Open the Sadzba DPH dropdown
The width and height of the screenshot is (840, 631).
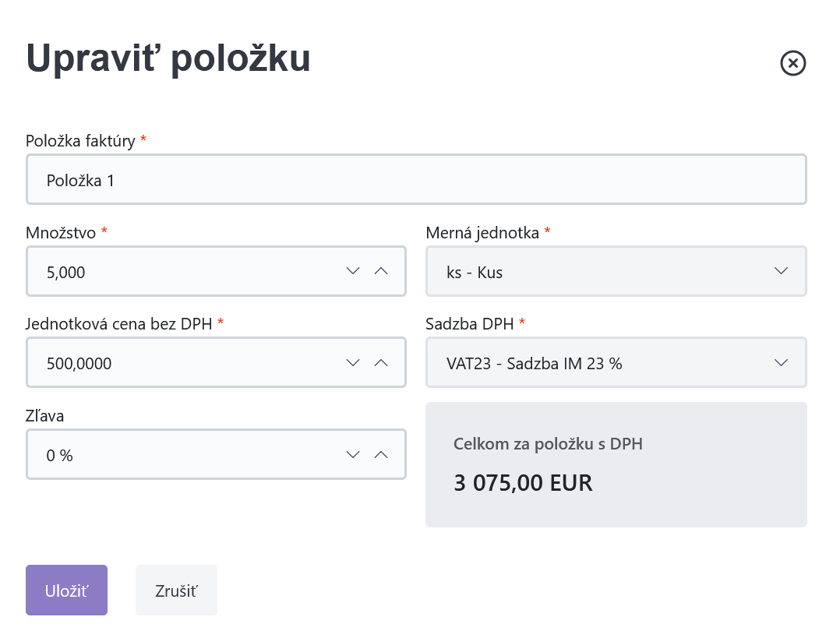[616, 363]
